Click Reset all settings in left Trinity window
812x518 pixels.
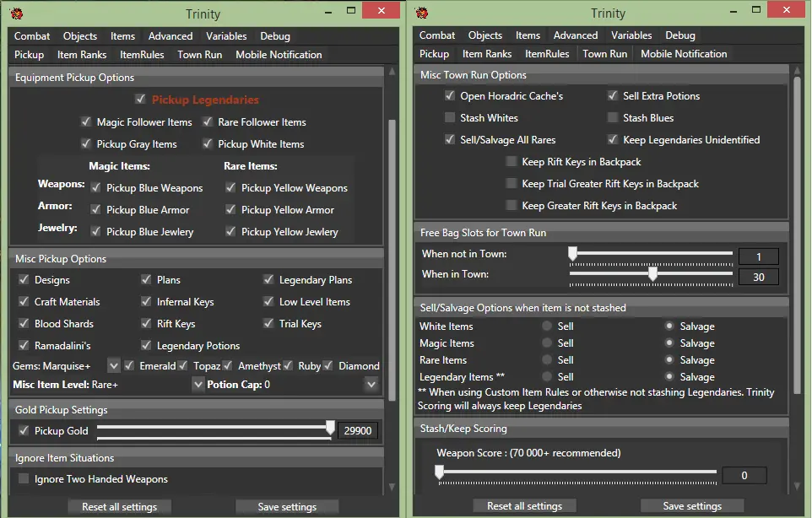pos(120,507)
